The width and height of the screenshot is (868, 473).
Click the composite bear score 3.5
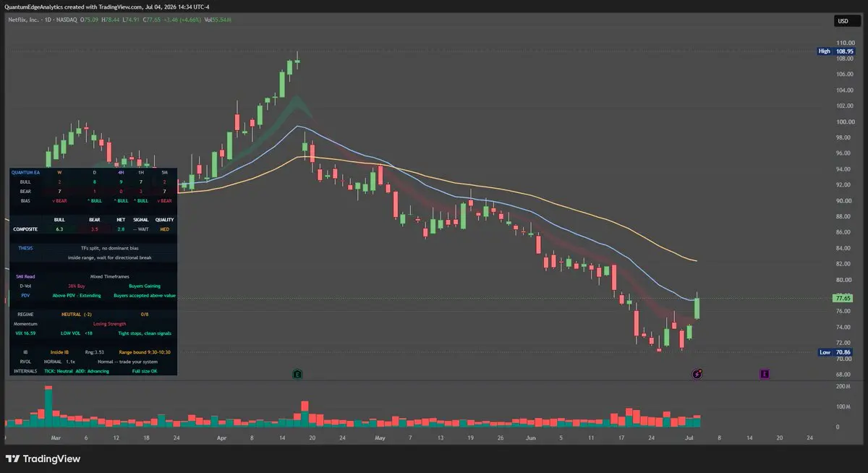point(94,229)
